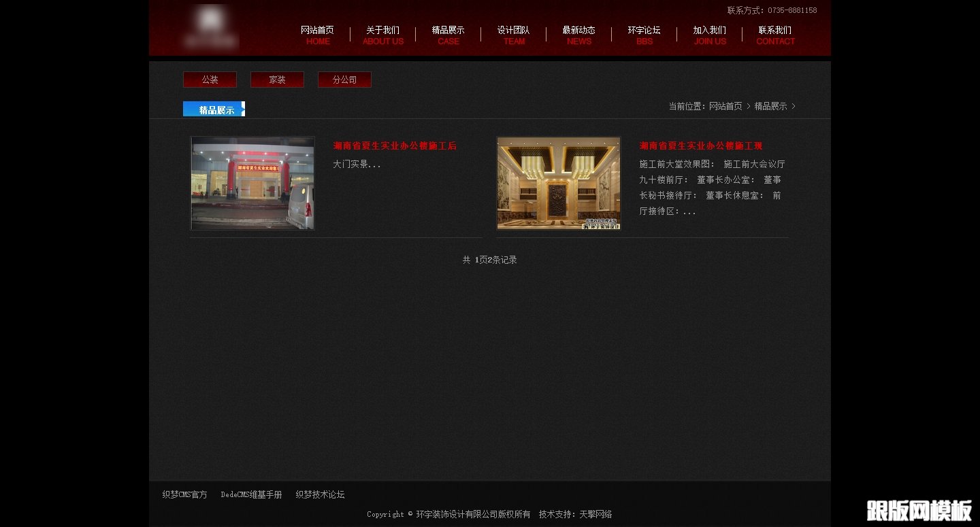The height and width of the screenshot is (527, 980).
Task: Open the 关于我们 ABOUT US menu item
Action: [x=382, y=35]
